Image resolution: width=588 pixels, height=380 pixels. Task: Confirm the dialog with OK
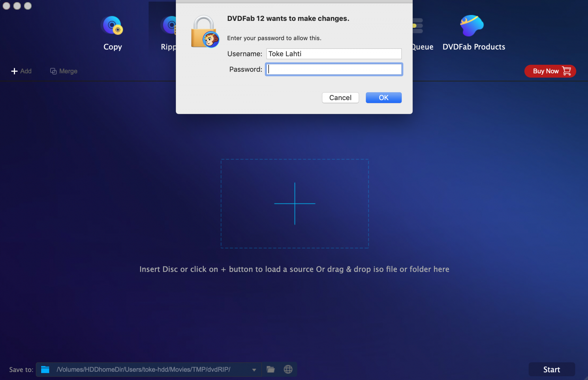383,98
